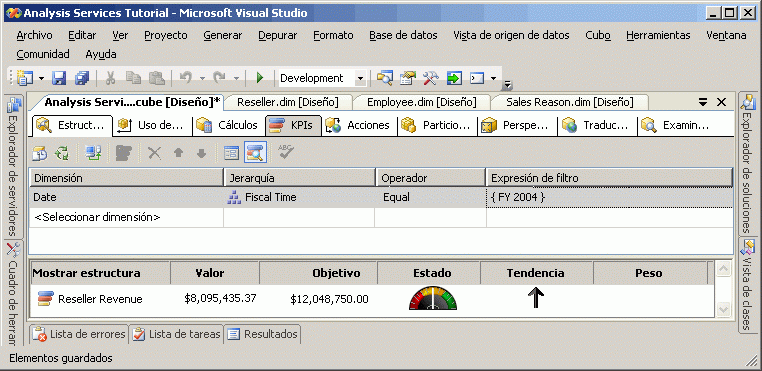
Task: Click the greyed-out New KPI icon
Action: [123, 153]
